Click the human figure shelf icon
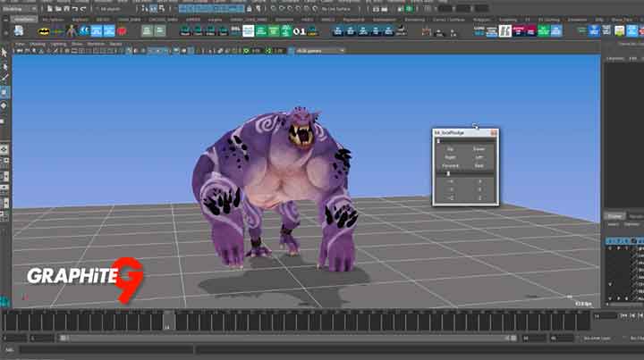Image resolution: width=644 pixels, height=360 pixels. 72,30
